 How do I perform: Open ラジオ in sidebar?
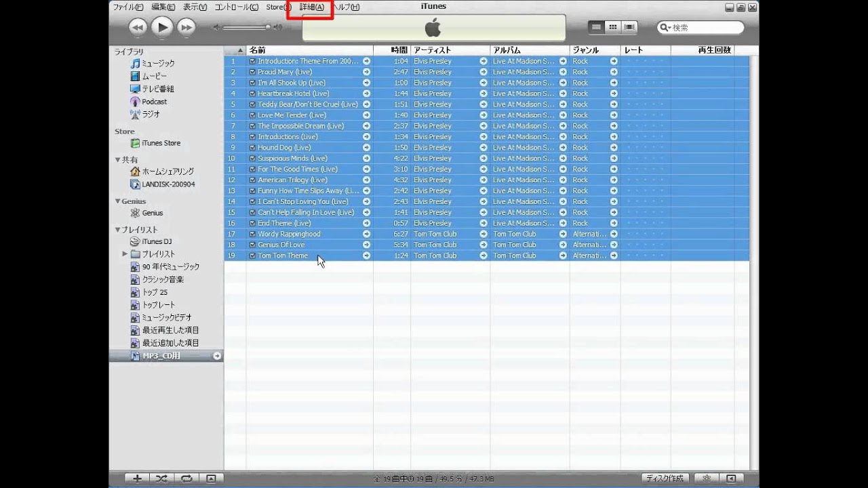point(145,115)
